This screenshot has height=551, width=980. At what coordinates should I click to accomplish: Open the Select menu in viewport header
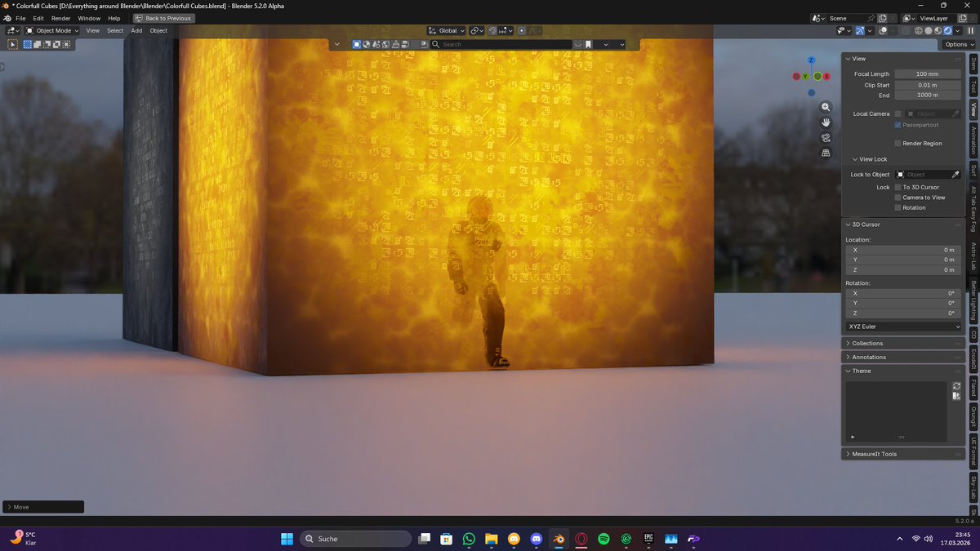pos(115,30)
